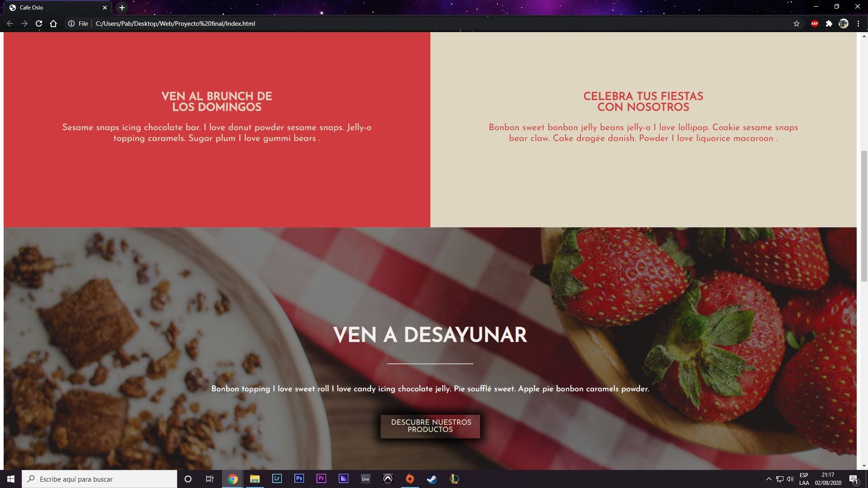The image size is (868, 488).
Task: Open the Adblock Plus extension
Action: click(815, 23)
